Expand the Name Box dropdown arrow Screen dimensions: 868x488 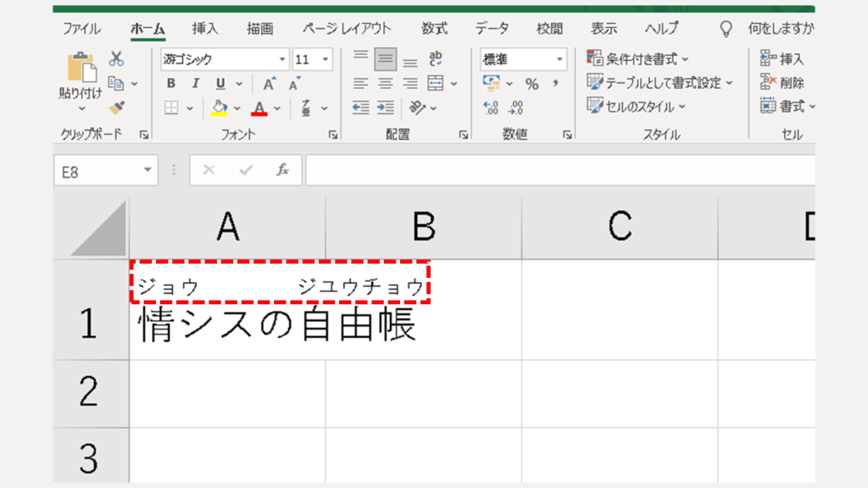pos(147,169)
